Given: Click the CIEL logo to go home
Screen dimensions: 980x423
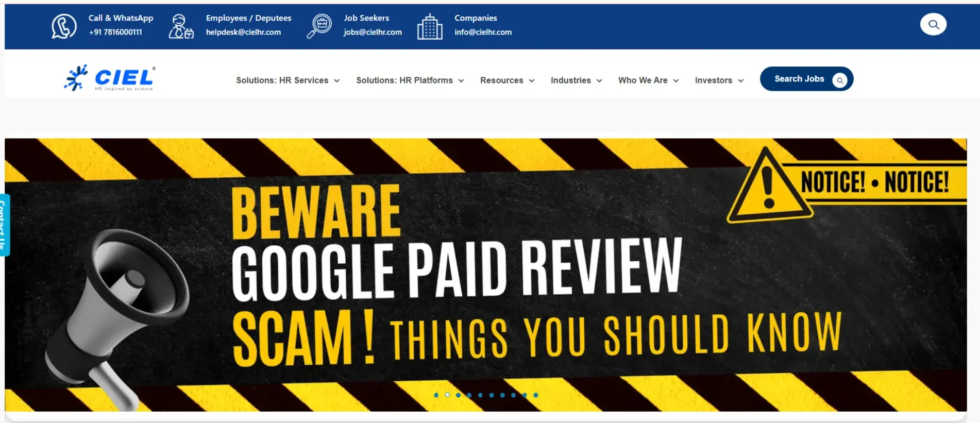Looking at the screenshot, I should coord(109,78).
